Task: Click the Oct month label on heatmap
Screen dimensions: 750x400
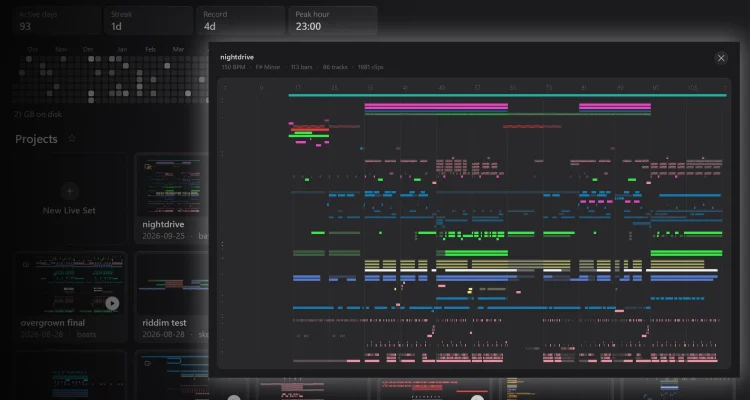Action: (33, 49)
